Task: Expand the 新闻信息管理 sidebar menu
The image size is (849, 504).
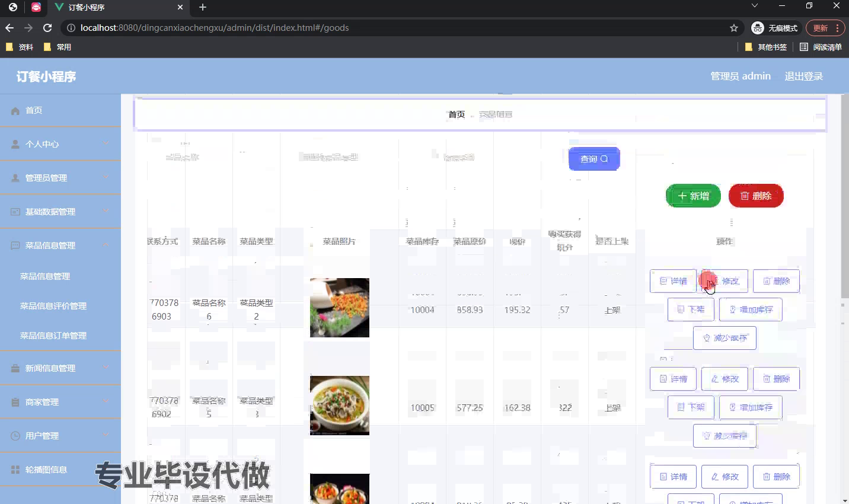Action: pyautogui.click(x=60, y=368)
